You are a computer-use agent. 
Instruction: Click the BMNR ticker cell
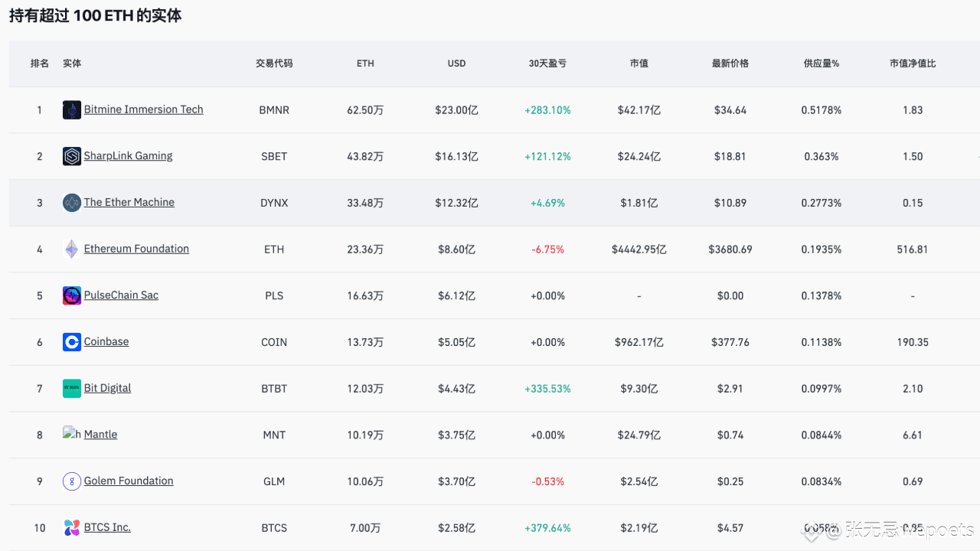[274, 110]
